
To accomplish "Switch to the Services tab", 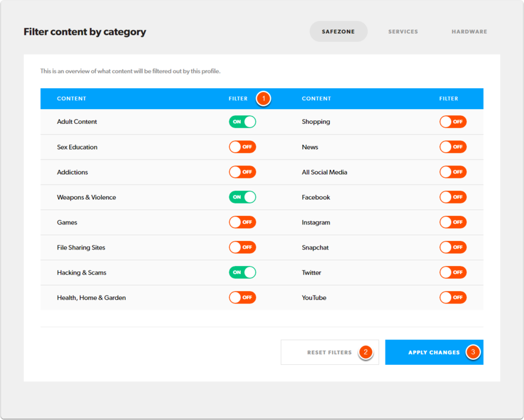I will [x=403, y=31].
